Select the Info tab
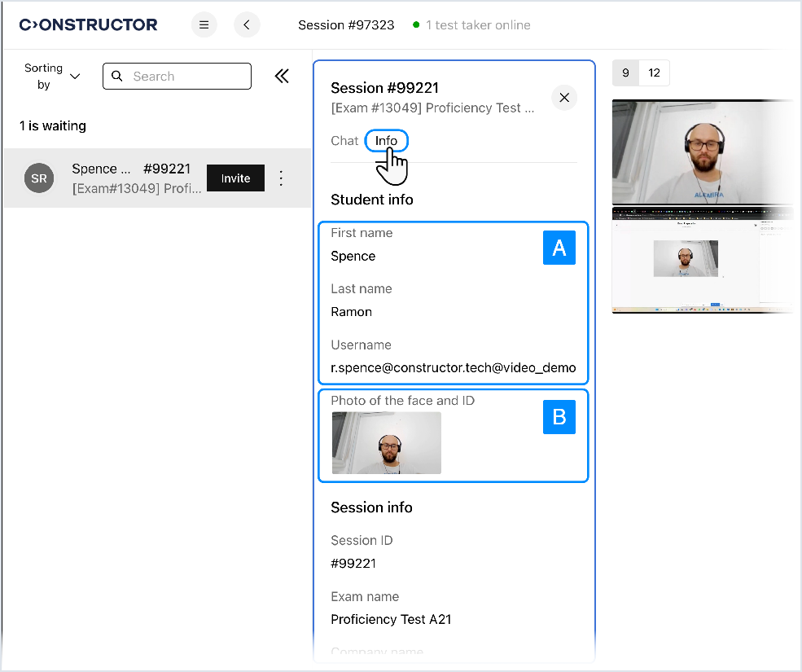802x672 pixels. point(386,141)
